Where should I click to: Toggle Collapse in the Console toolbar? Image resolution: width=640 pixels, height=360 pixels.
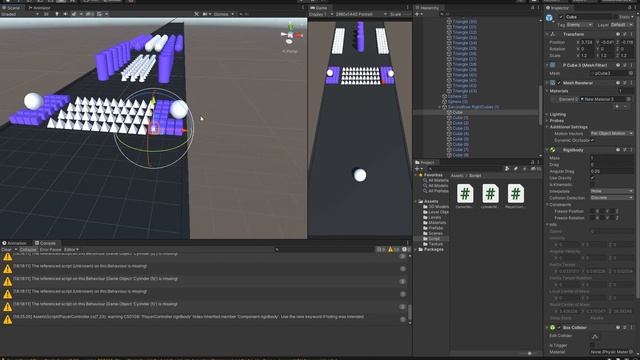(28, 249)
